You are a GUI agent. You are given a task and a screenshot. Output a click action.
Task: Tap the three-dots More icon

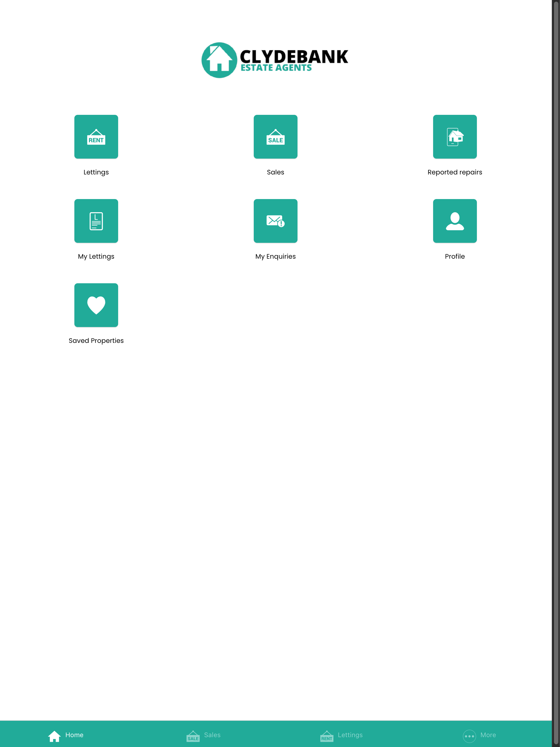469,736
